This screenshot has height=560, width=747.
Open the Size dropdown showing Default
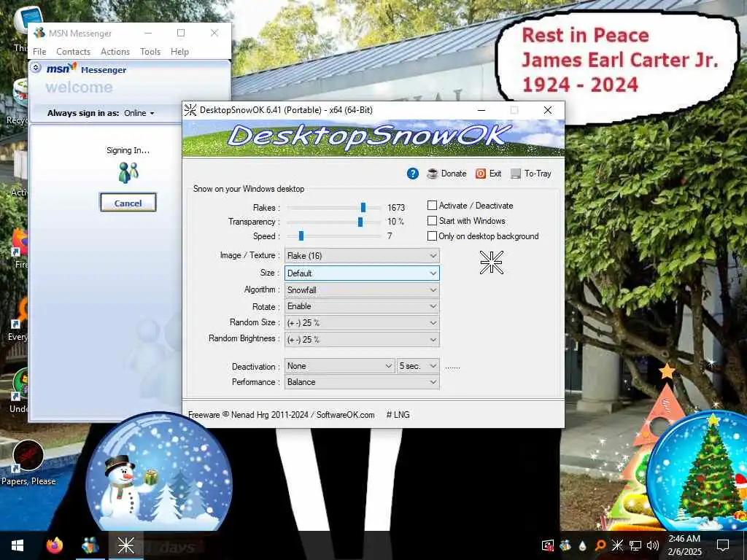[x=362, y=273]
